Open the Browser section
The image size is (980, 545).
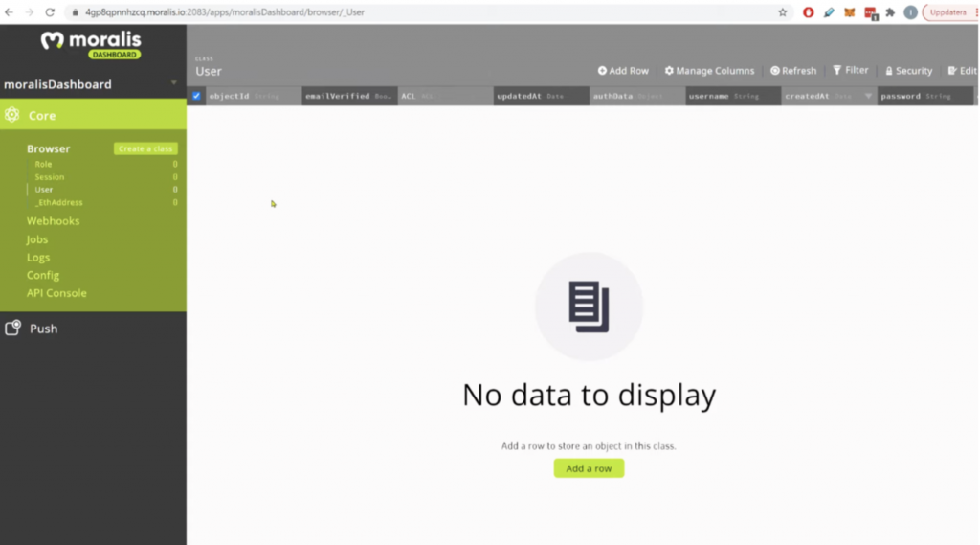[48, 148]
